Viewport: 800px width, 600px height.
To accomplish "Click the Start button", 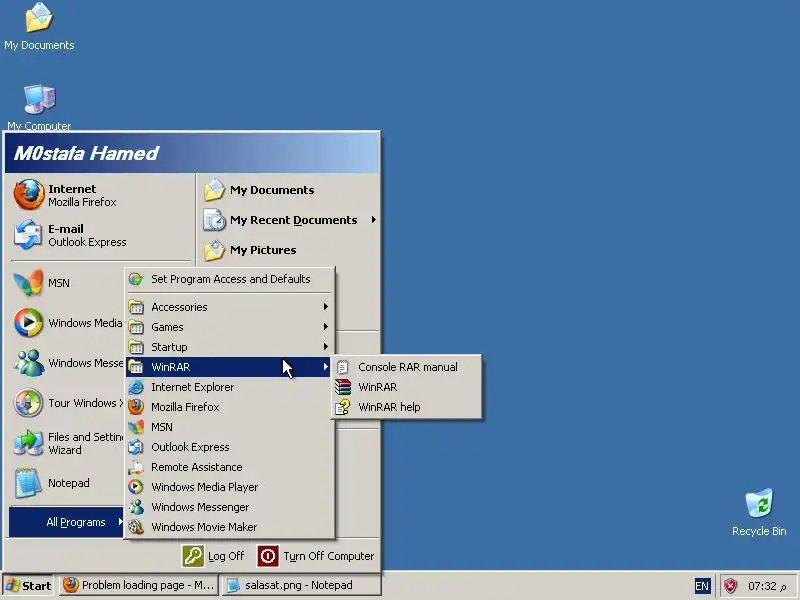I will (28, 586).
